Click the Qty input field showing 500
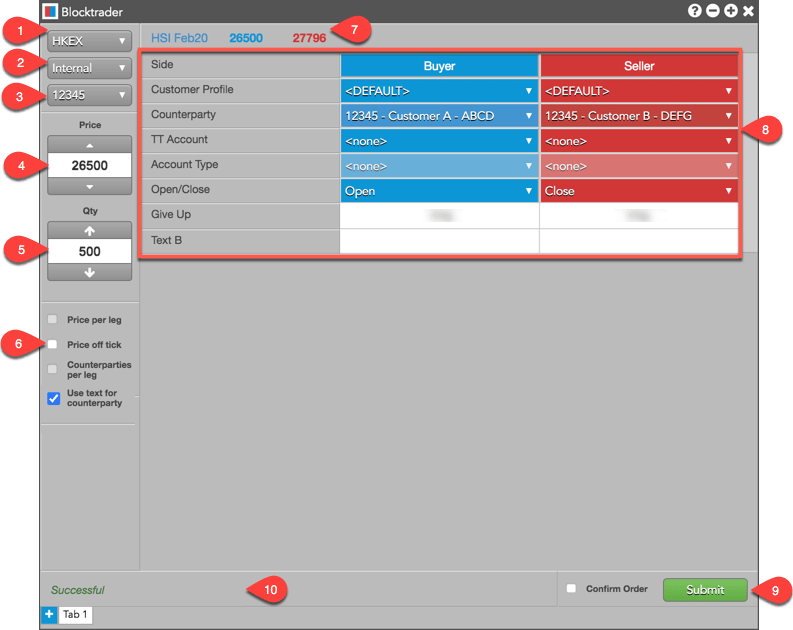Screen dimensions: 793x630 (90, 251)
